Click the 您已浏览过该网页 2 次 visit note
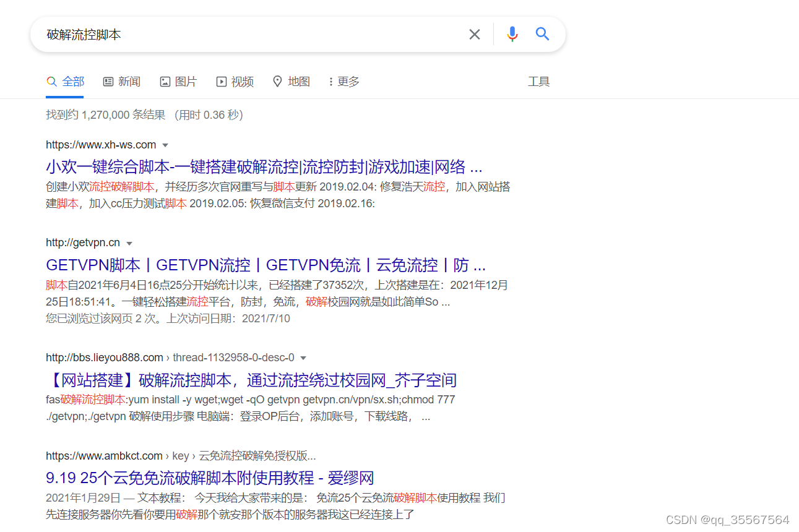Viewport: 799px width, 532px height. (x=168, y=319)
